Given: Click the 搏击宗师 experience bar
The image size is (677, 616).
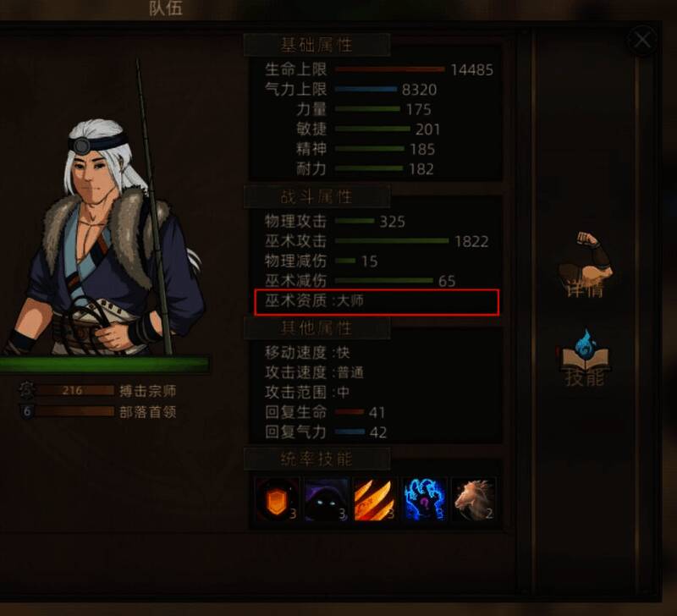Looking at the screenshot, I should tap(76, 391).
